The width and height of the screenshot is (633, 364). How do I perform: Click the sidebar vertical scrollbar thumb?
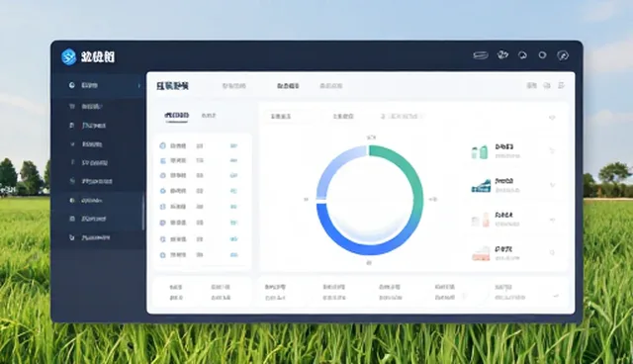click(143, 213)
